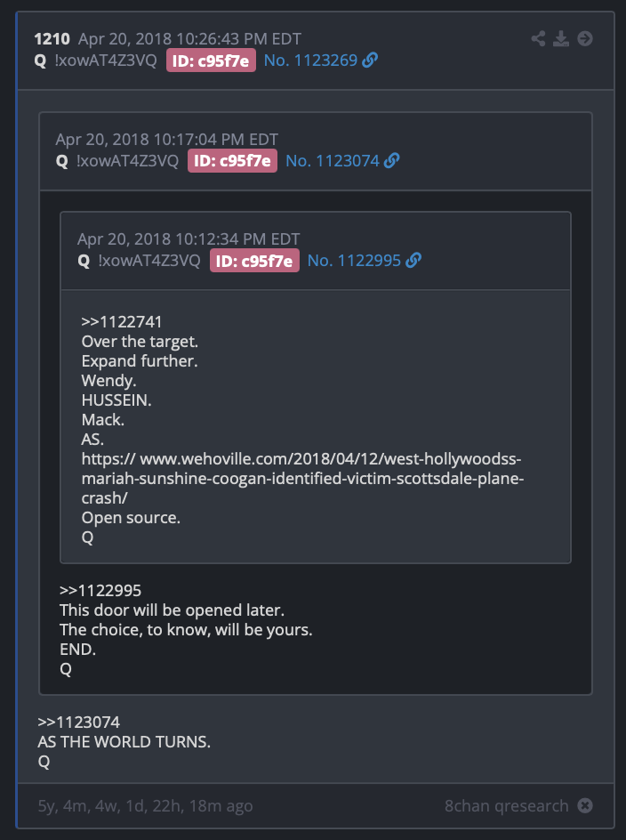The height and width of the screenshot is (840, 626).
Task: Open the wehoville.com article URL
Action: tap(302, 479)
